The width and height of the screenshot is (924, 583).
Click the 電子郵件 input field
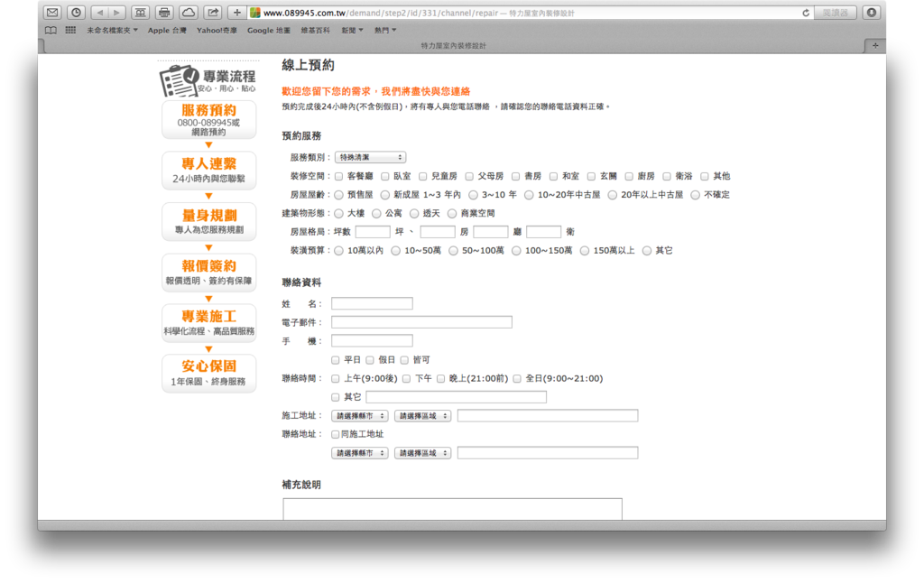(x=421, y=322)
